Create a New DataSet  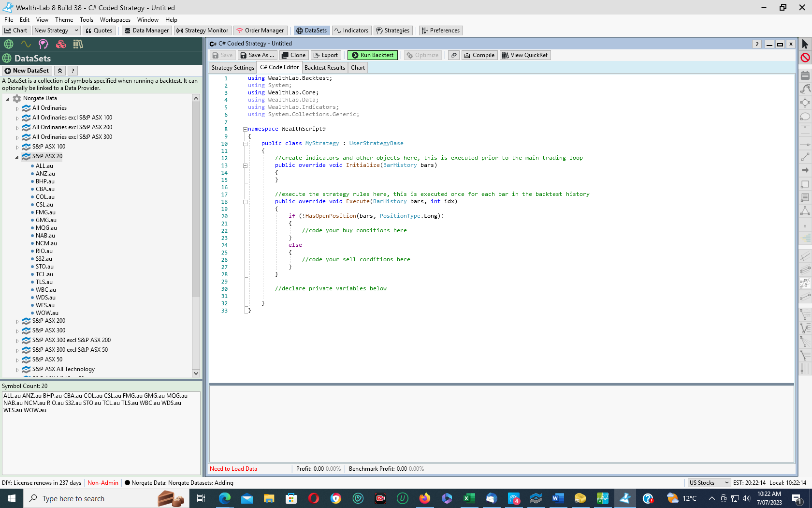(27, 71)
